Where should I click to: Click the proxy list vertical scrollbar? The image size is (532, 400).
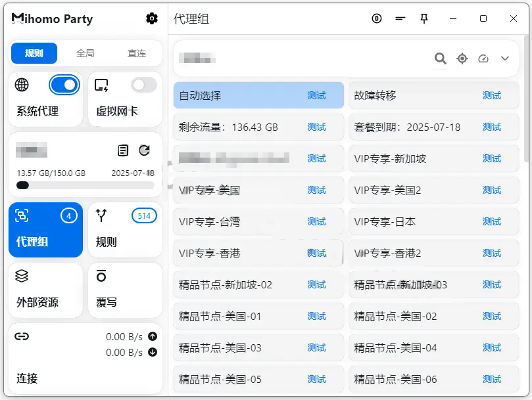tap(527, 99)
